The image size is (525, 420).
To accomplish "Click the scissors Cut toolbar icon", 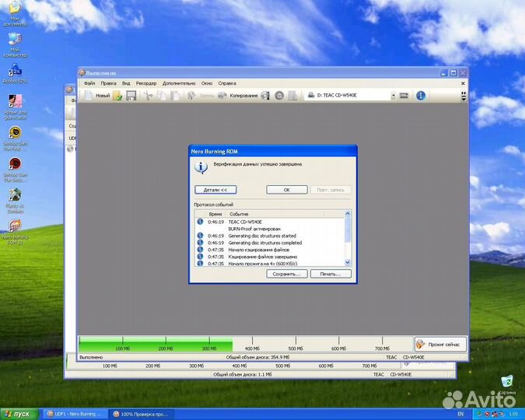I will click(x=147, y=96).
